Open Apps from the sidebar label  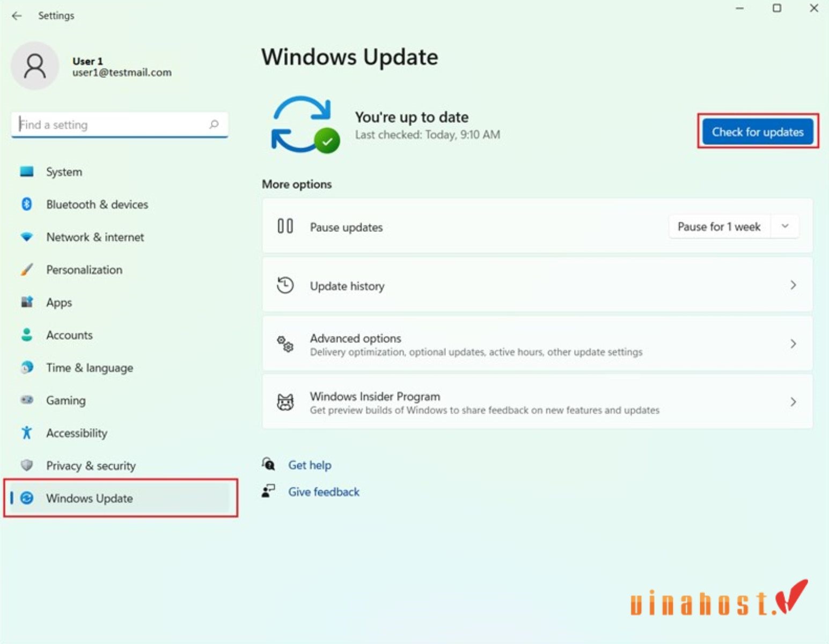[x=59, y=303]
